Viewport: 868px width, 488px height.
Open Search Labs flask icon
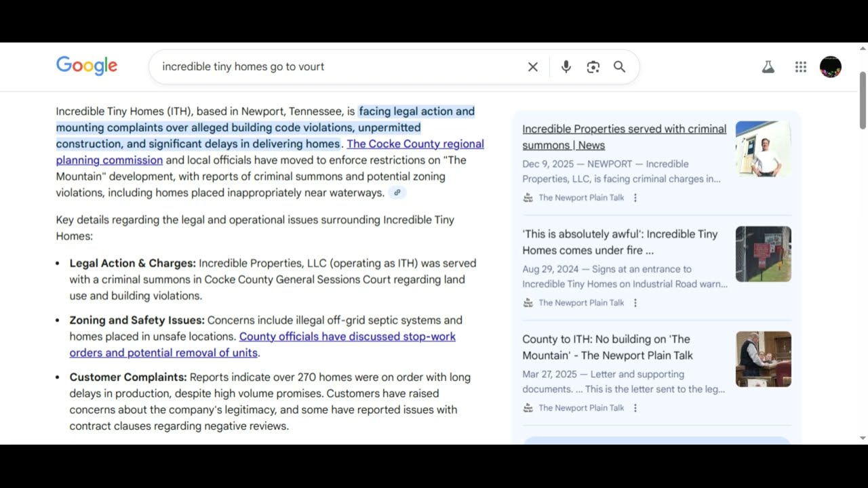[768, 66]
